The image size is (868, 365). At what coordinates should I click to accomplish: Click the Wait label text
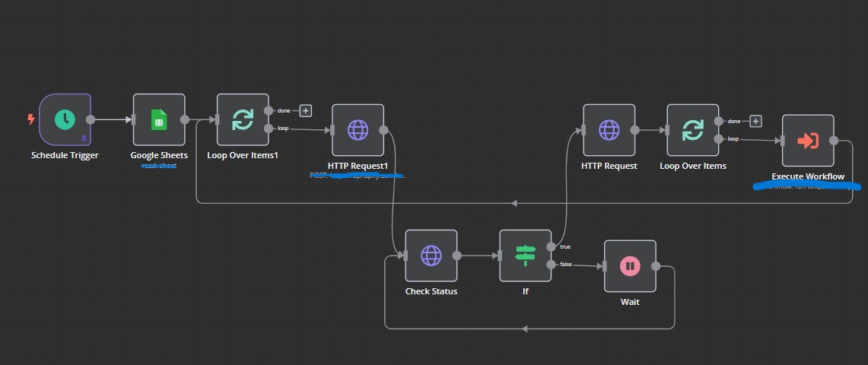[x=630, y=302]
